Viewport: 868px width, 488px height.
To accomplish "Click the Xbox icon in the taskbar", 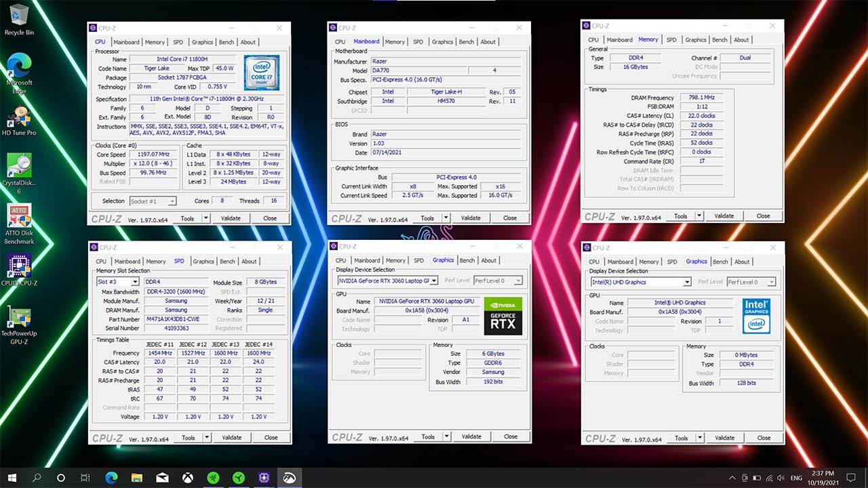I will (x=187, y=478).
